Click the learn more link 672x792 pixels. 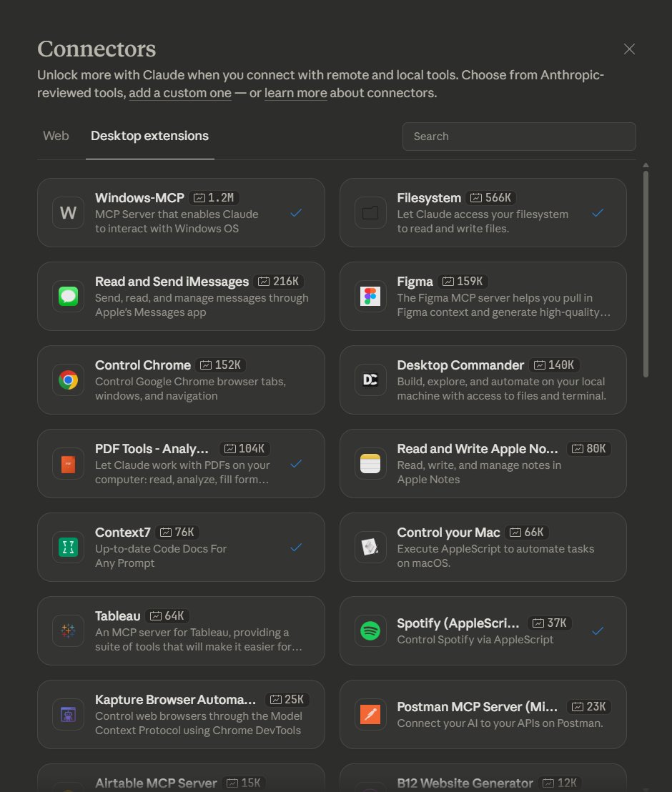tap(295, 93)
